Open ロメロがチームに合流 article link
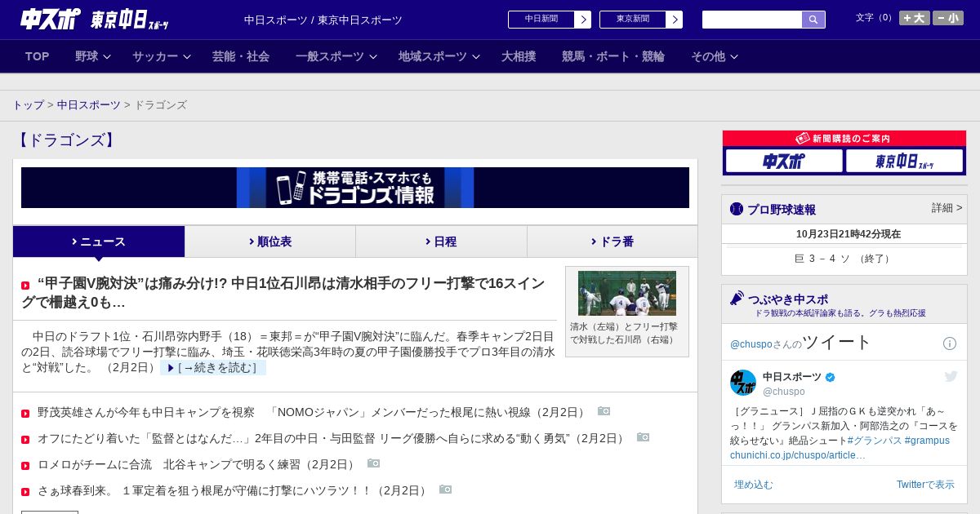 (x=198, y=464)
